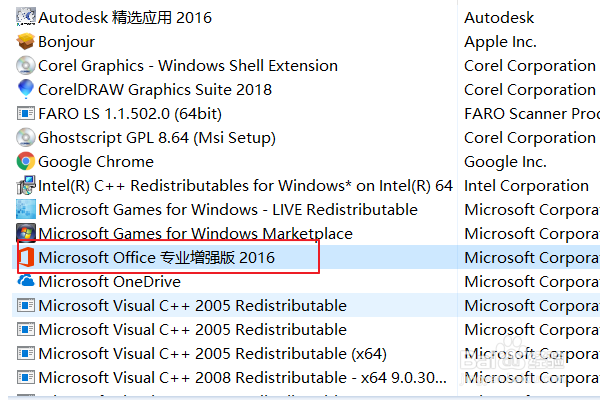Click the Microsoft OneDrive cloud icon

point(26,281)
